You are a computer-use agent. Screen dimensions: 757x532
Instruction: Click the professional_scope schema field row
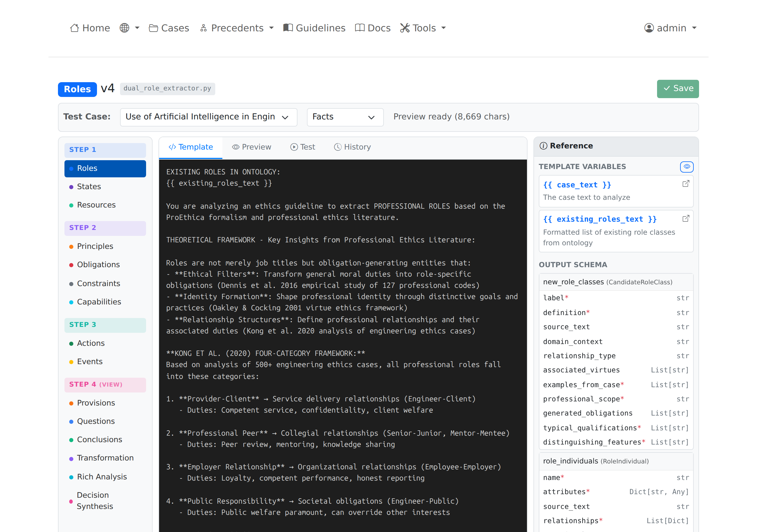pos(616,399)
